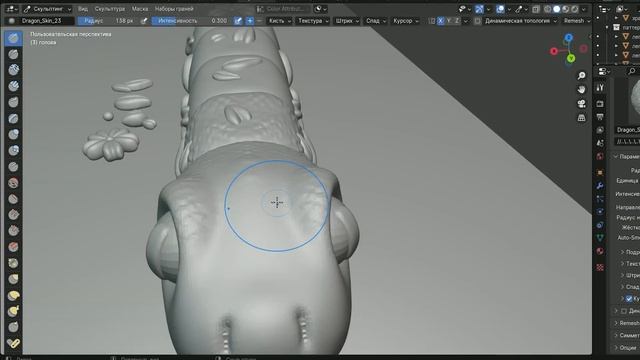Open the Material properties tab
This screenshot has width=640, height=360.
(600, 251)
